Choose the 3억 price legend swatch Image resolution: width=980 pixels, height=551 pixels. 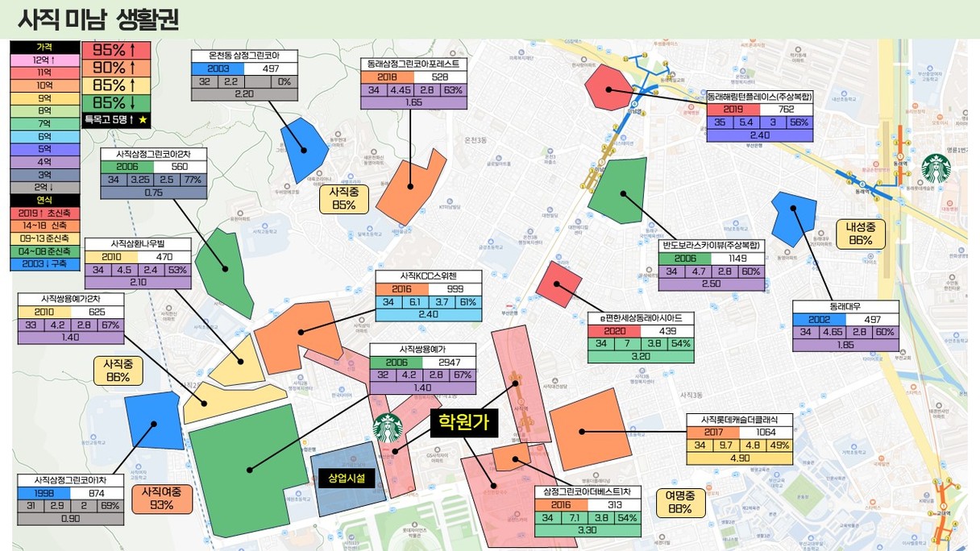[x=44, y=174]
